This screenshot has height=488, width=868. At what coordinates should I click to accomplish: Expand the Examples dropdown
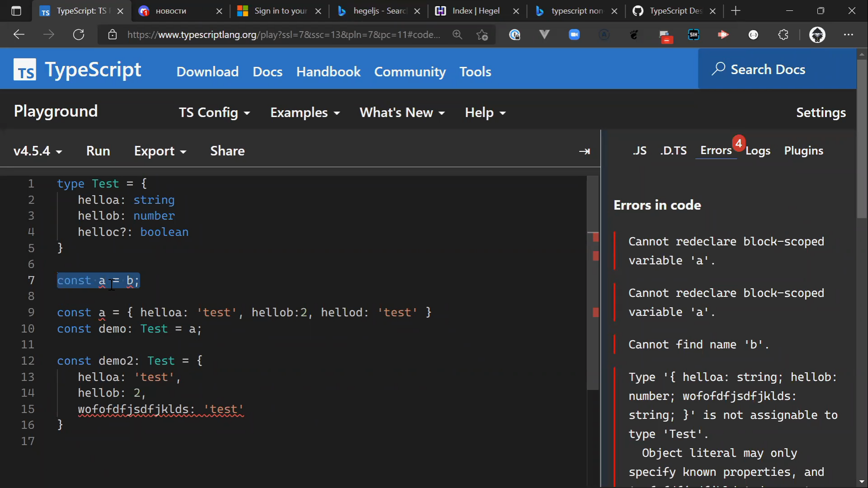coord(305,113)
